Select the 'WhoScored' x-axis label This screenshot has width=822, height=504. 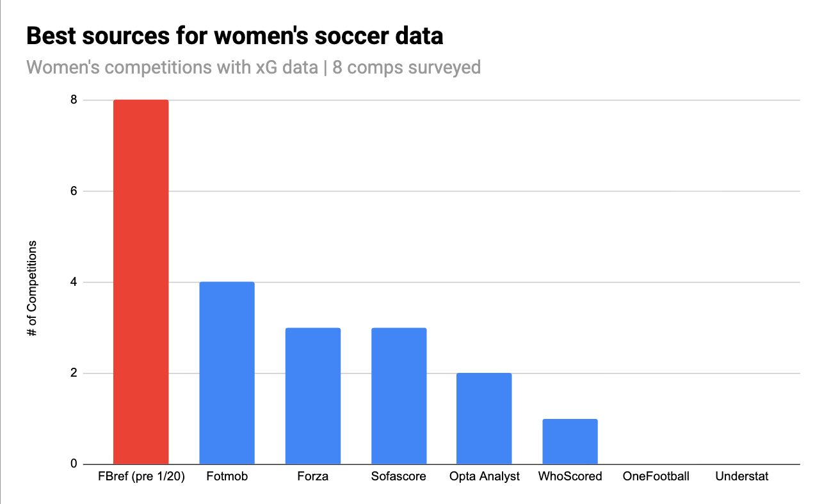570,476
